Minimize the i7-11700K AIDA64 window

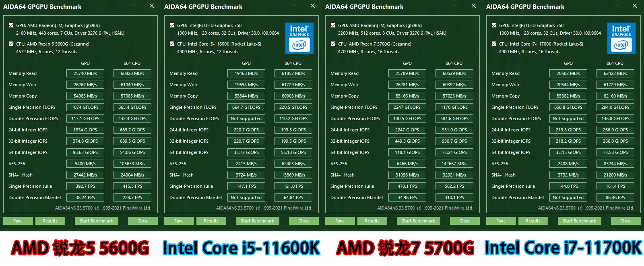[x=616, y=6]
